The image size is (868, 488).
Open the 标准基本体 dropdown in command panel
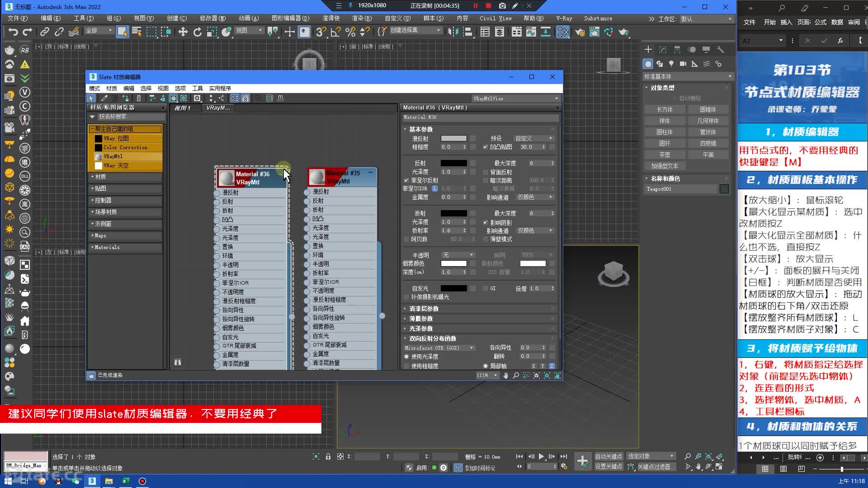(687, 76)
